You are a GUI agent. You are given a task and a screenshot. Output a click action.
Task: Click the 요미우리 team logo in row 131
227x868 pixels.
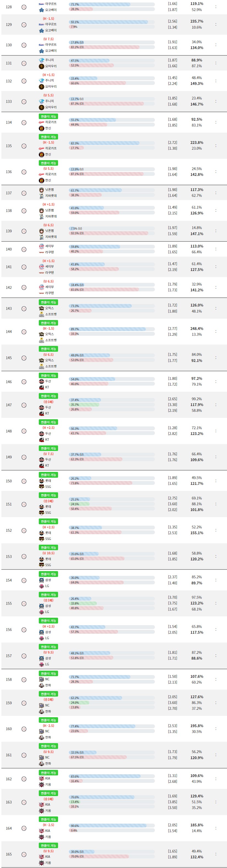click(41, 66)
